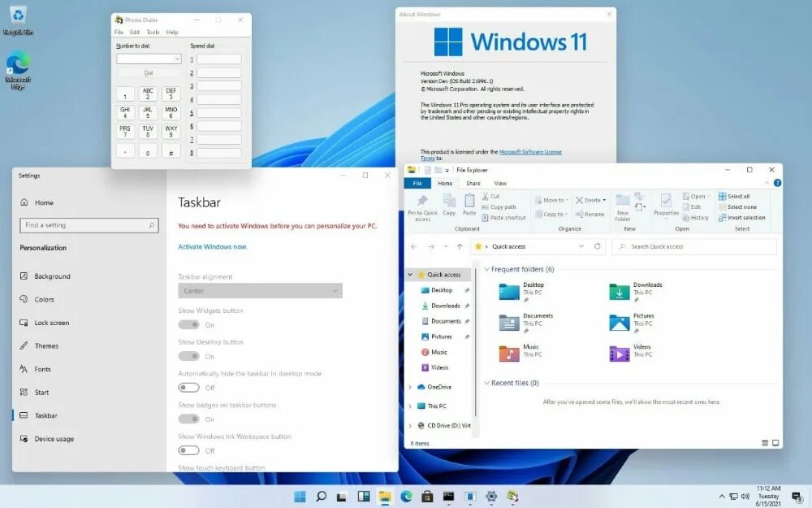This screenshot has height=508, width=812.
Task: Open the Edit menu in Phone Dialer
Action: 135,33
